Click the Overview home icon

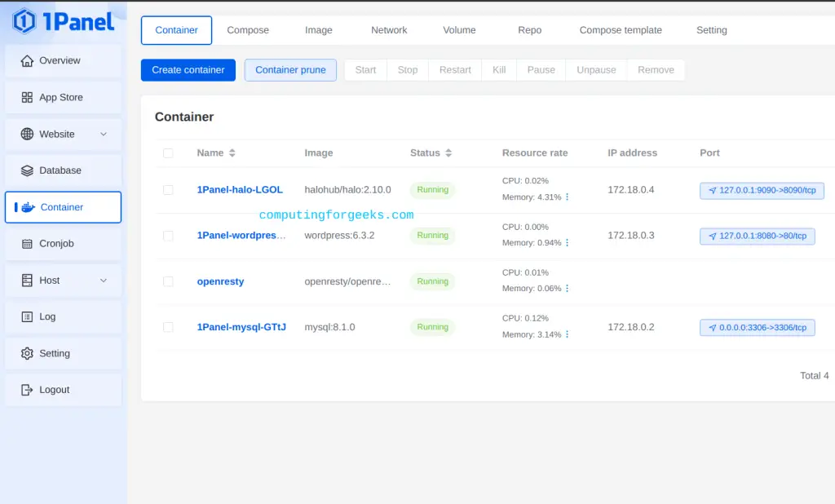coord(27,60)
